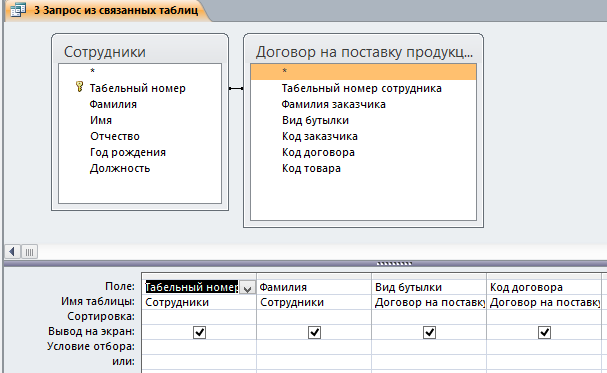Click the column selector bar above 'Табельный номер'
Viewport: 607px width, 373px height.
199,276
